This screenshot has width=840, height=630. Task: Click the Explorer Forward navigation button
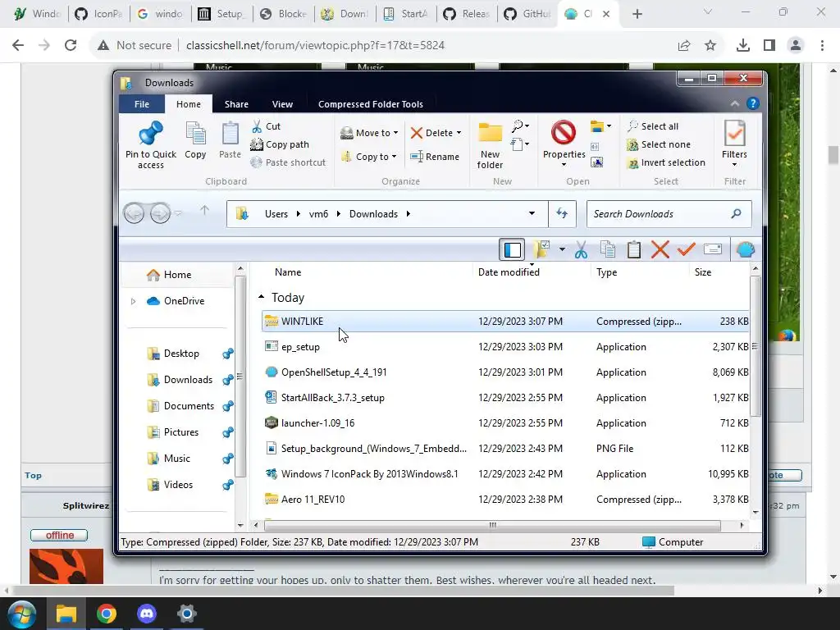click(x=160, y=214)
